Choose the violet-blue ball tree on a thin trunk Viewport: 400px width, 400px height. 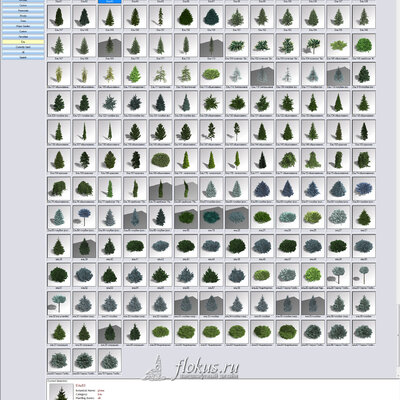84,217
